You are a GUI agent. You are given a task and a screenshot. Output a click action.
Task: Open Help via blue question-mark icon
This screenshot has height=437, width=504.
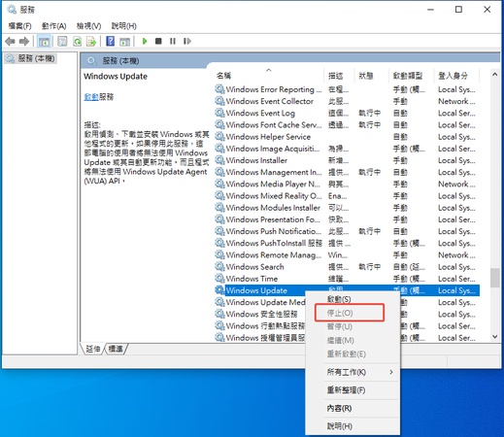(111, 41)
